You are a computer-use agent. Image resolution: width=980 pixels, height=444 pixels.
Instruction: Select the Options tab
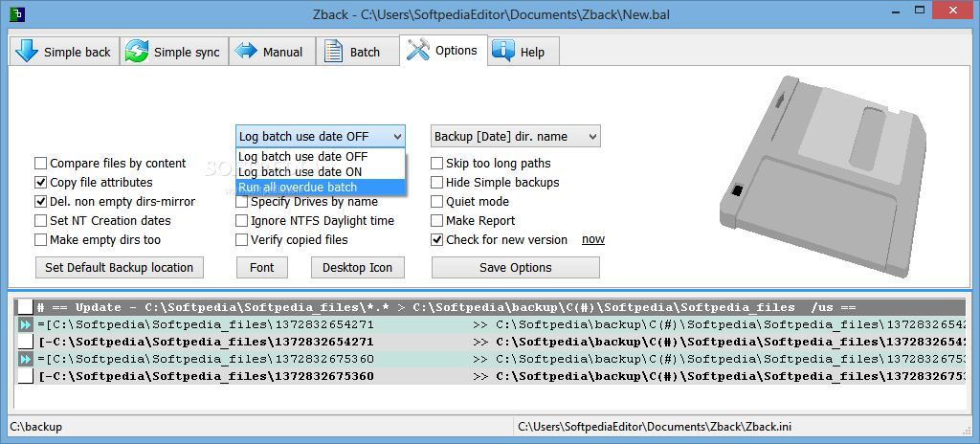[443, 50]
